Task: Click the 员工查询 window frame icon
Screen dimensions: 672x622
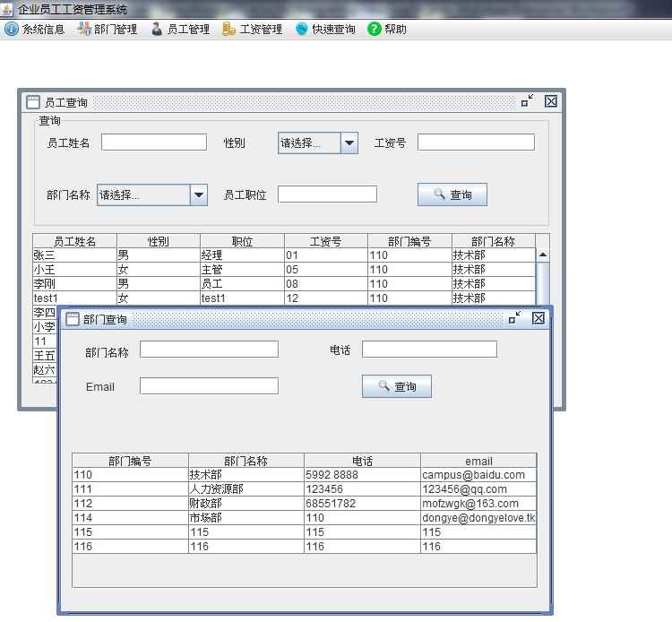Action: point(33,102)
